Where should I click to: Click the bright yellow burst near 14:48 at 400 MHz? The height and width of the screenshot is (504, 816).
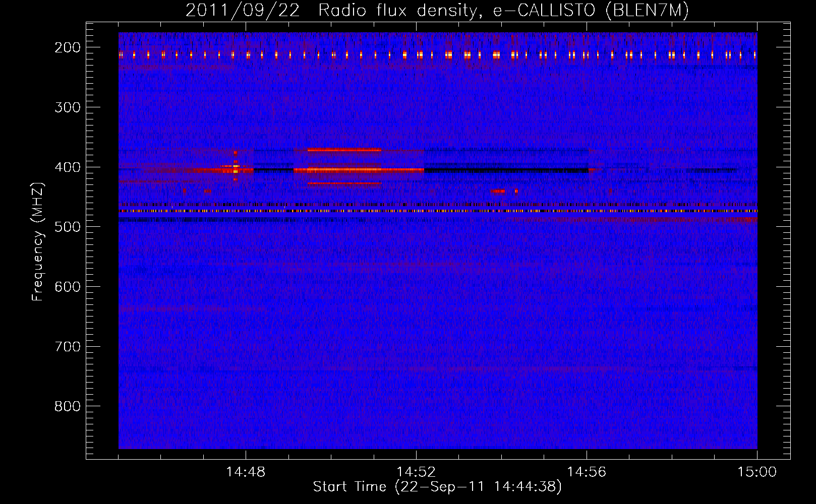(x=235, y=168)
